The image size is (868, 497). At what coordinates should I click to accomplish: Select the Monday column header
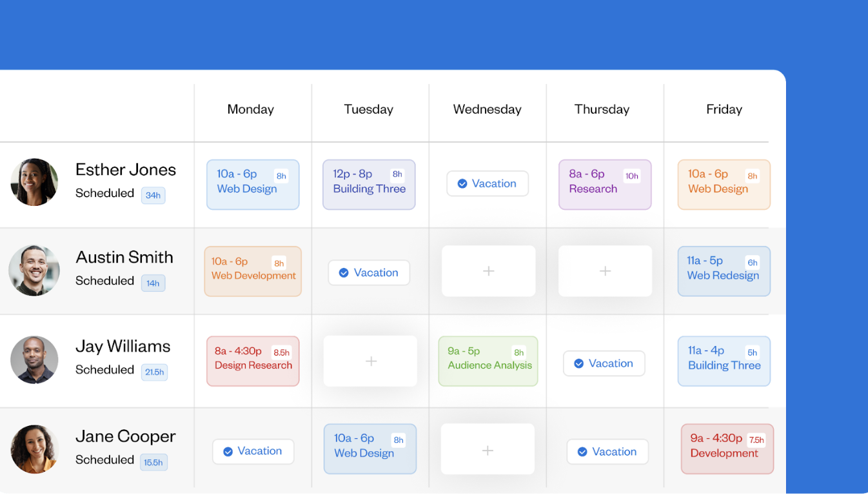click(x=250, y=110)
